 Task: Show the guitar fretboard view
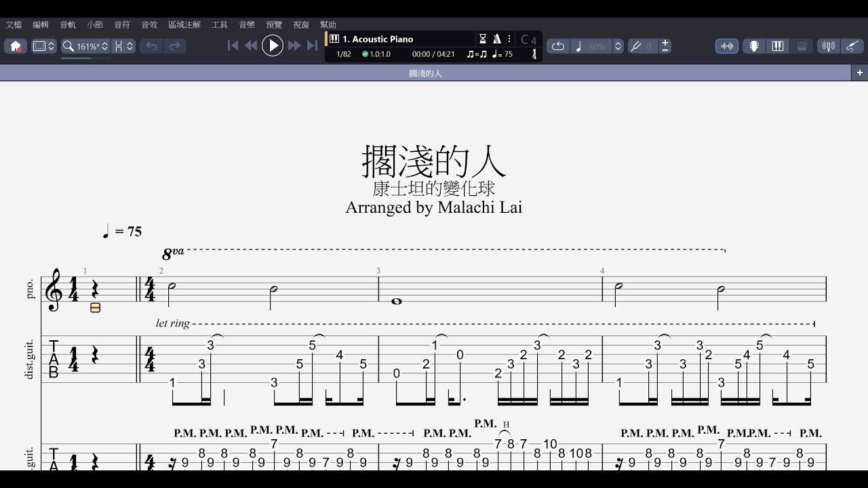click(753, 46)
